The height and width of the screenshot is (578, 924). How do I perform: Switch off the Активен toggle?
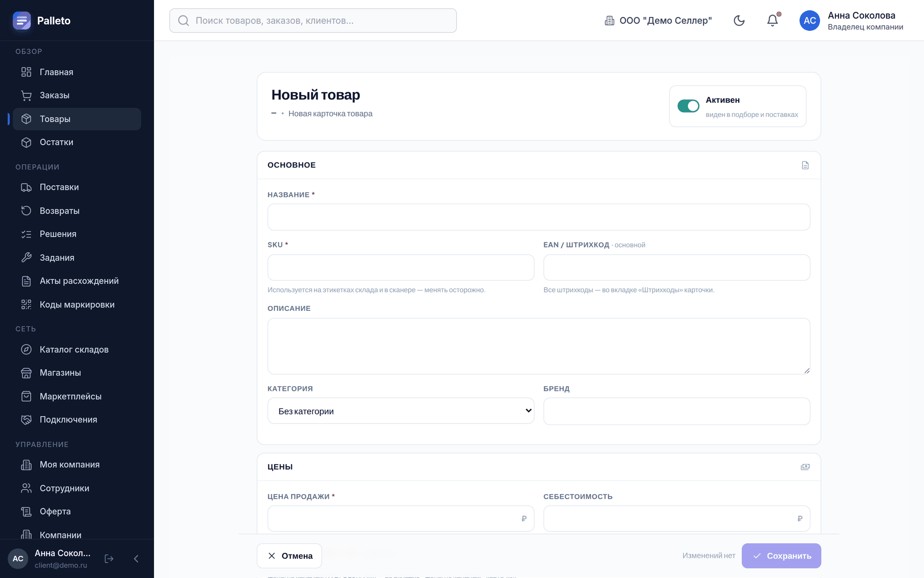[688, 106]
